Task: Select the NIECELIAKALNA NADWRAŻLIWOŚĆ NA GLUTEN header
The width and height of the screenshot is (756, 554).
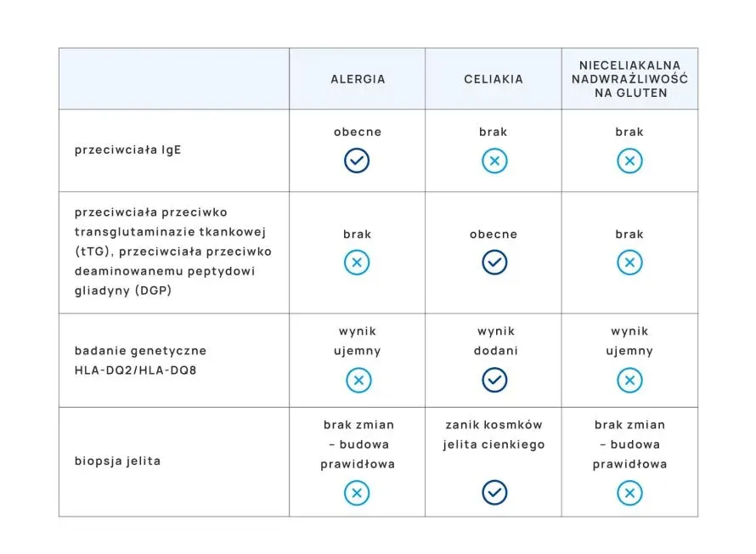Action: pyautogui.click(x=629, y=79)
